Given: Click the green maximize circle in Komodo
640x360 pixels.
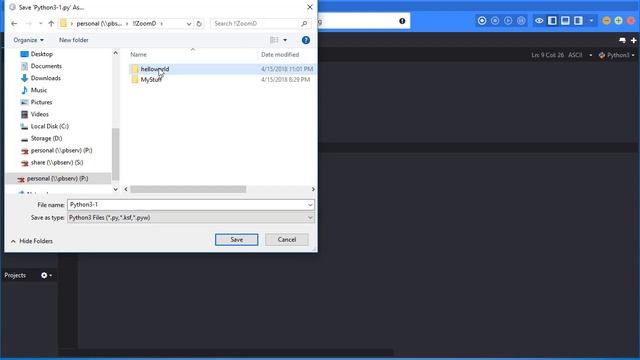Looking at the screenshot, I should (x=618, y=20).
